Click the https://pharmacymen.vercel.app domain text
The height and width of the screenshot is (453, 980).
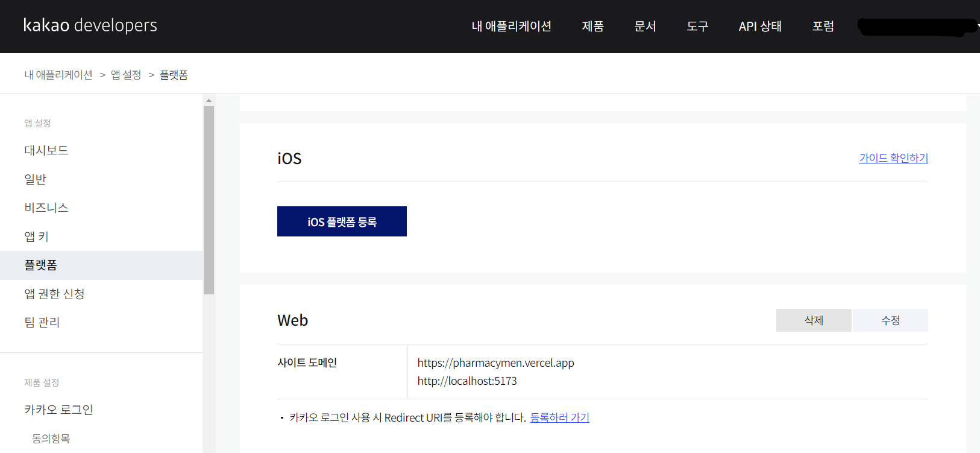495,363
